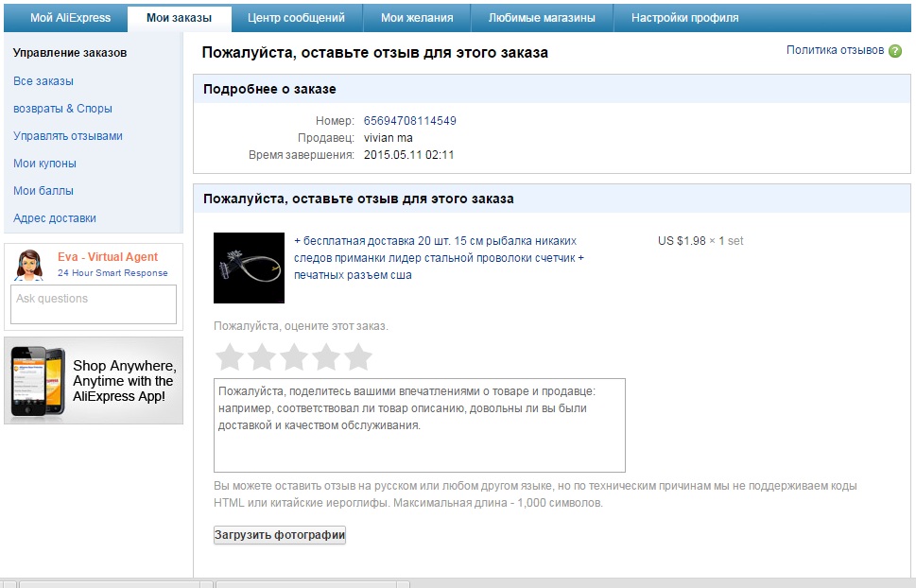This screenshot has width=916, height=588.
Task: Select the Мои заказы tab
Action: [x=179, y=18]
